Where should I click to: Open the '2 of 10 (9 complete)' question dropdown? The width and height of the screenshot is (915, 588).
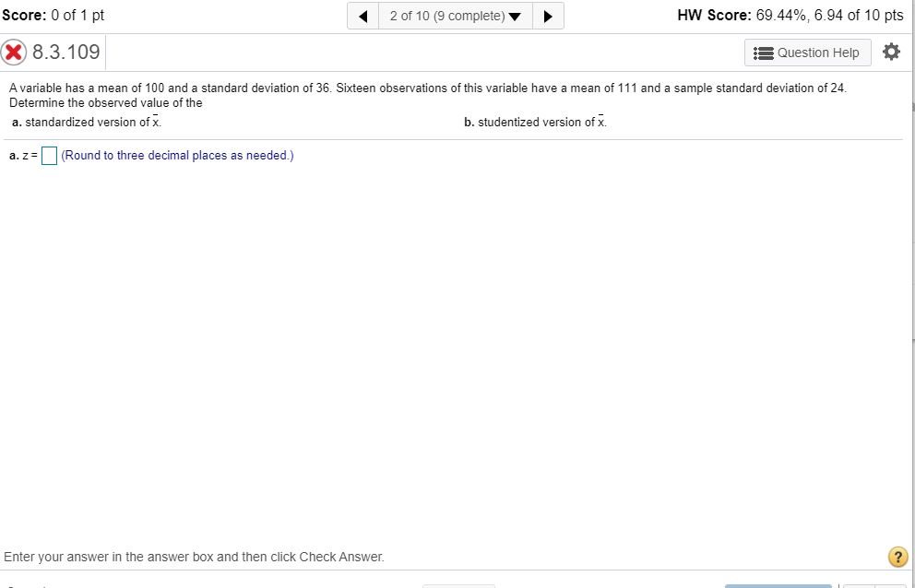tap(455, 16)
